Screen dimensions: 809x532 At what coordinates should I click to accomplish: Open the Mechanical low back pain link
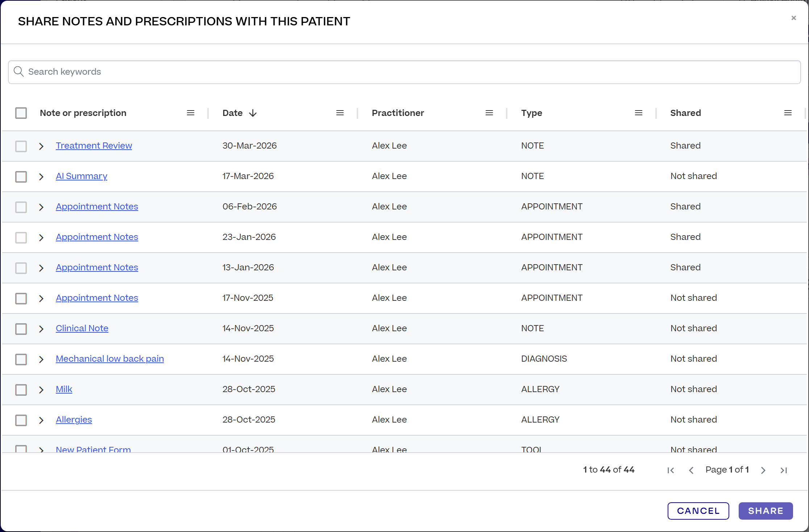110,359
